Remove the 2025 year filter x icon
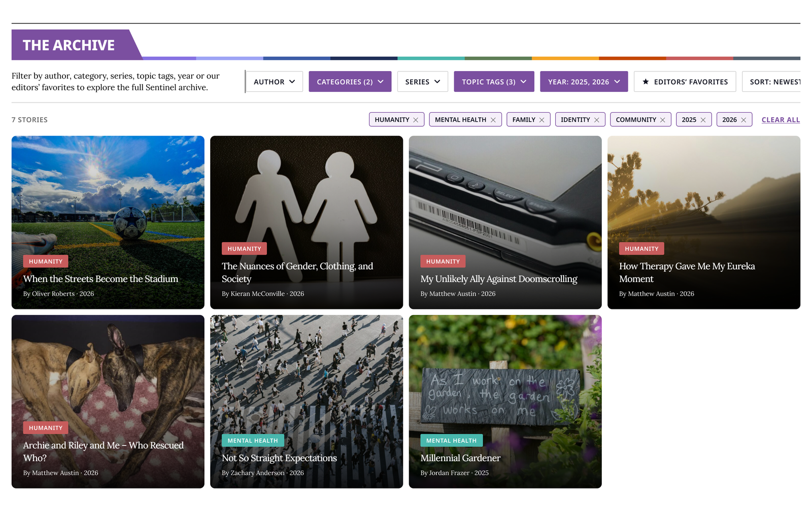The height and width of the screenshot is (523, 812). point(703,120)
